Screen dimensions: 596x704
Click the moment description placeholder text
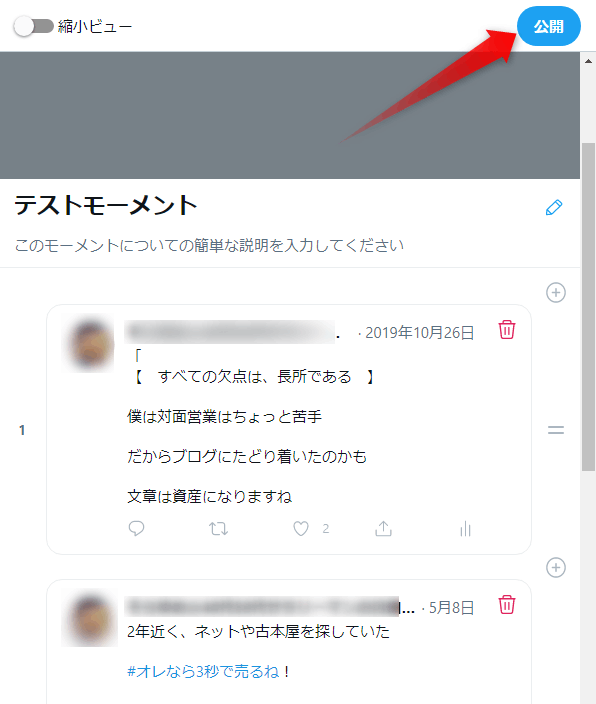point(209,246)
